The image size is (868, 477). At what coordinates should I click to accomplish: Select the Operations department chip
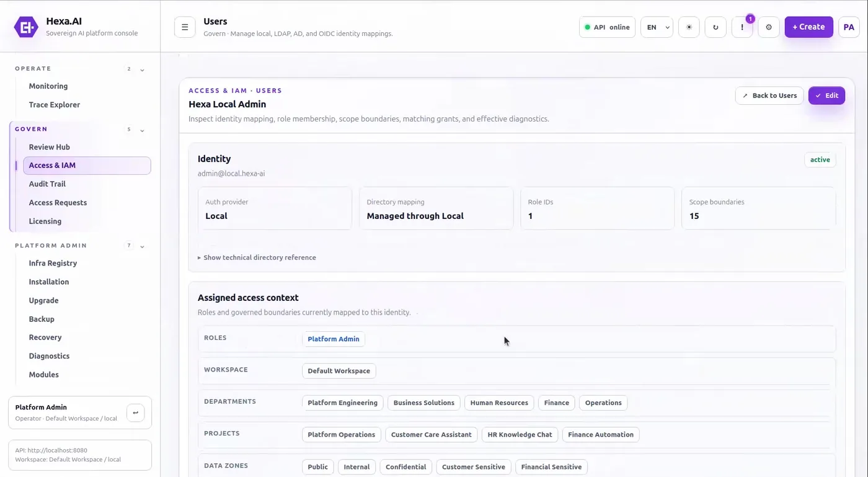[603, 403]
